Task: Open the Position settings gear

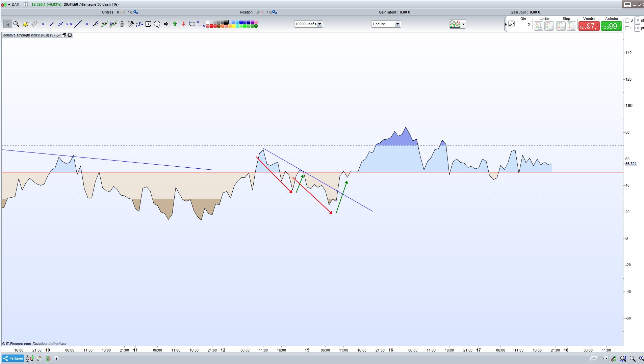Action: (274, 12)
